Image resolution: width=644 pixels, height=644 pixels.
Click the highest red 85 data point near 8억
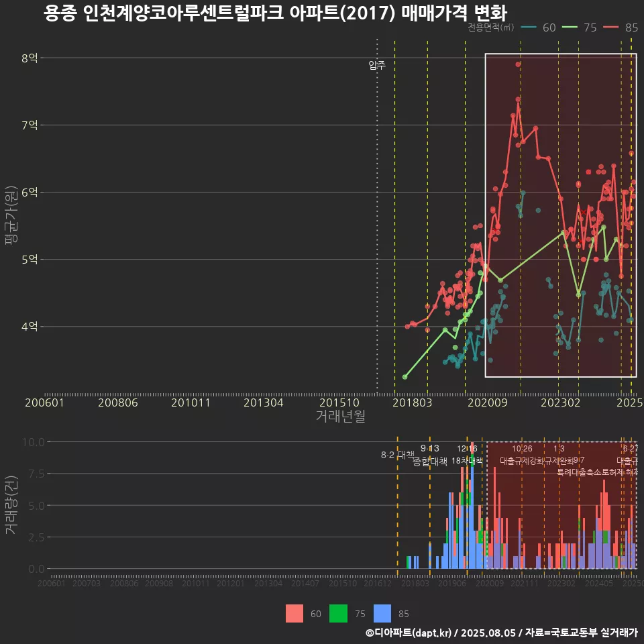(519, 64)
